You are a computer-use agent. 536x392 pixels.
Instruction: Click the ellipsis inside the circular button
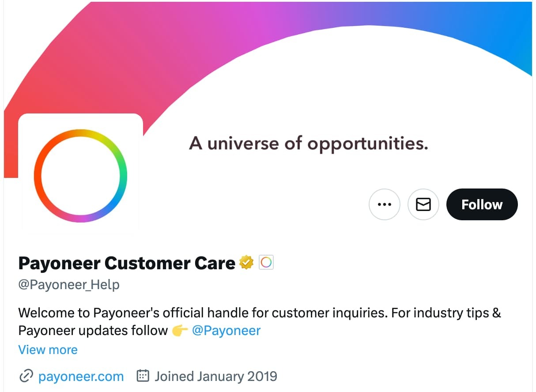tap(384, 204)
